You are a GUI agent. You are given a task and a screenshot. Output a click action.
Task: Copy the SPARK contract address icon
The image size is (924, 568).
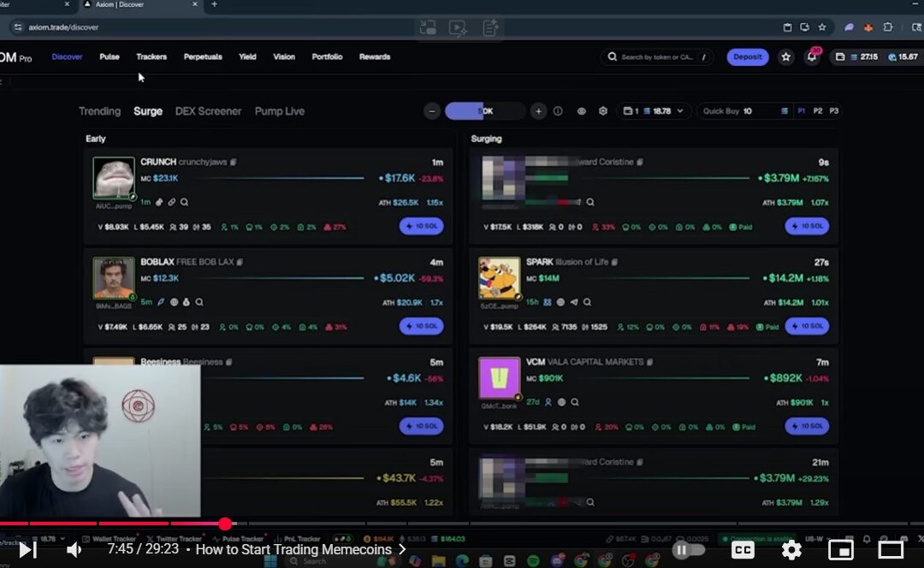pyautogui.click(x=614, y=262)
